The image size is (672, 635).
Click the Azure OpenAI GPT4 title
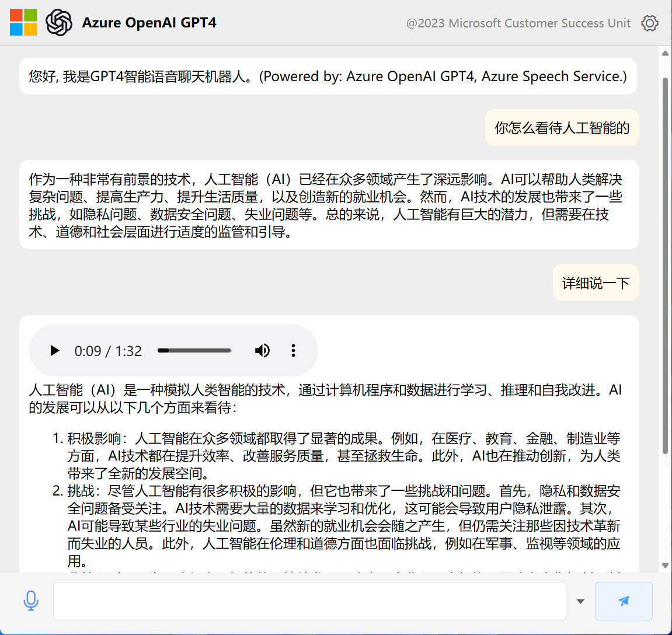point(149,23)
